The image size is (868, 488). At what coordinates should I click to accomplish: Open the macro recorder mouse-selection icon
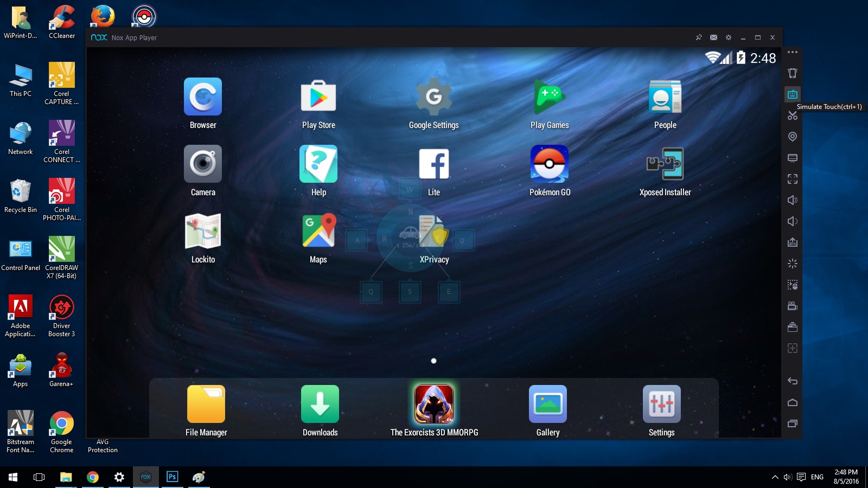[793, 285]
